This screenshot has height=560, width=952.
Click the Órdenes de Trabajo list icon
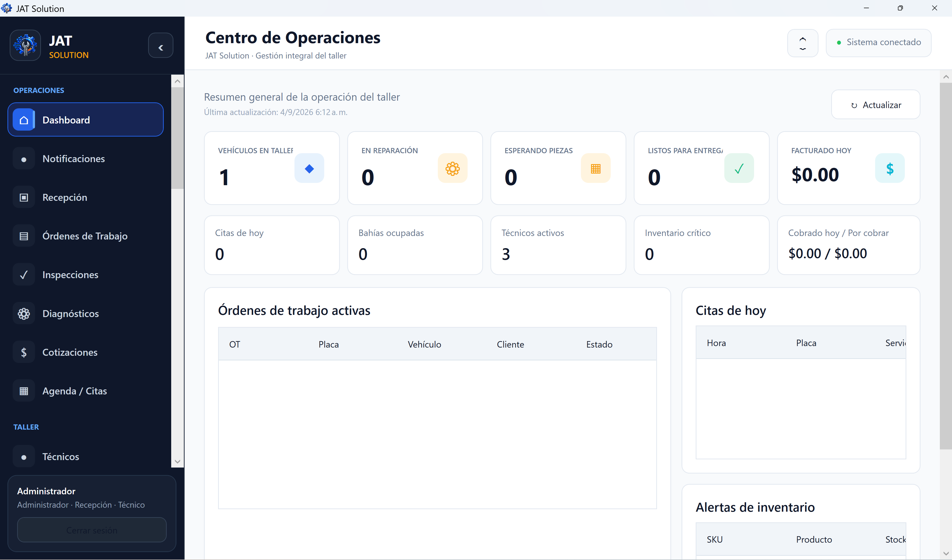(x=24, y=236)
